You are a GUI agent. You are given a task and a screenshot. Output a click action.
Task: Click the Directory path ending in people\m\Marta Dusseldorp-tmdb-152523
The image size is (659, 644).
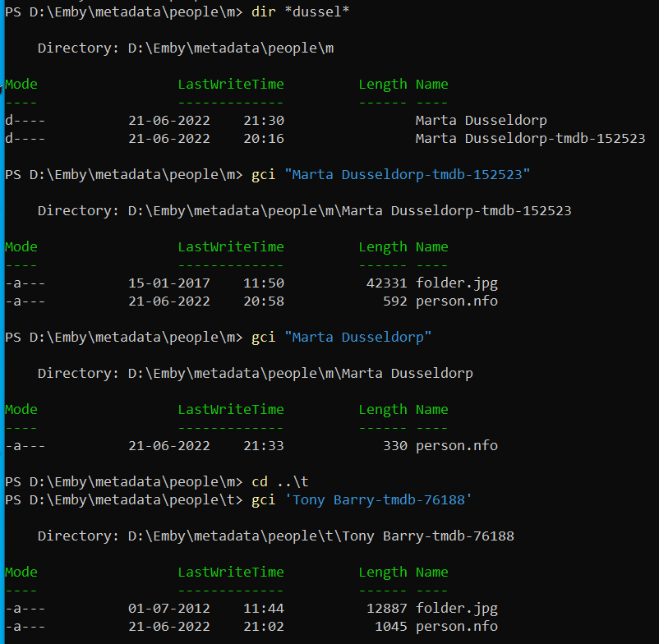[x=349, y=210]
